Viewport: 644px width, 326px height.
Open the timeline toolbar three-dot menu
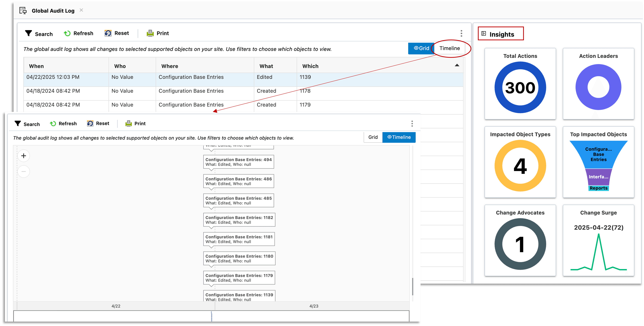coord(412,123)
